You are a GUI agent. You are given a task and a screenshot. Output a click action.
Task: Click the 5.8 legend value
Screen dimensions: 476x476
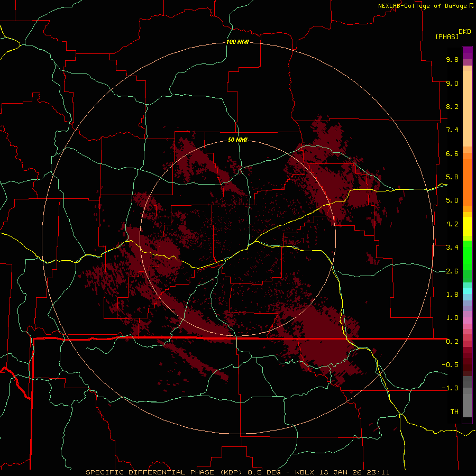pyautogui.click(x=452, y=177)
